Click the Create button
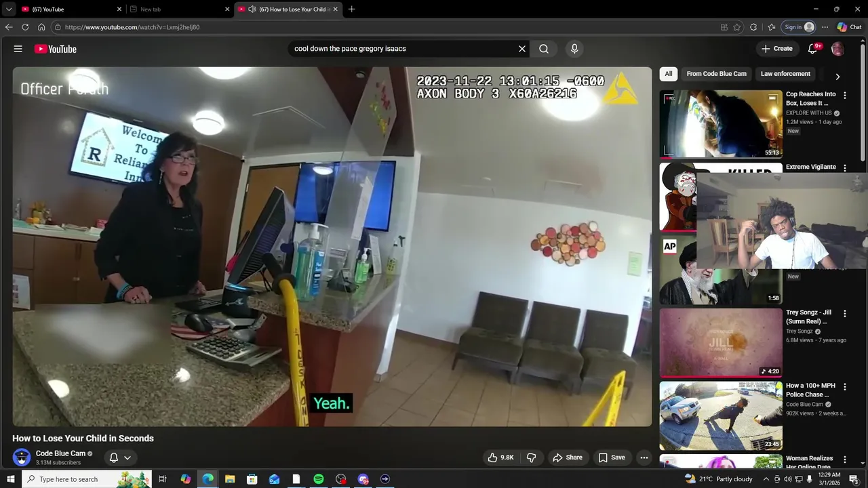 coord(777,49)
